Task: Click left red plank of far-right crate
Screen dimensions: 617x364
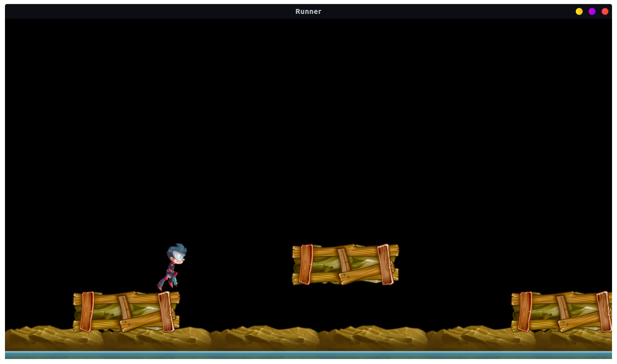Action: pos(525,311)
